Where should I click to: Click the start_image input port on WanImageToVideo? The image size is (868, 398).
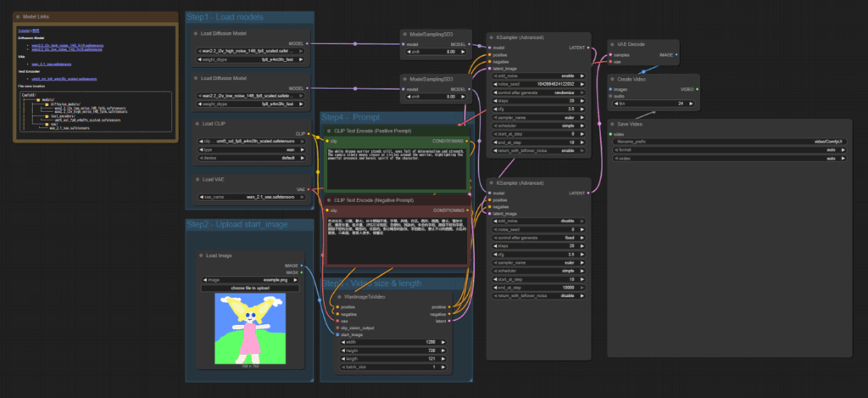coord(337,335)
